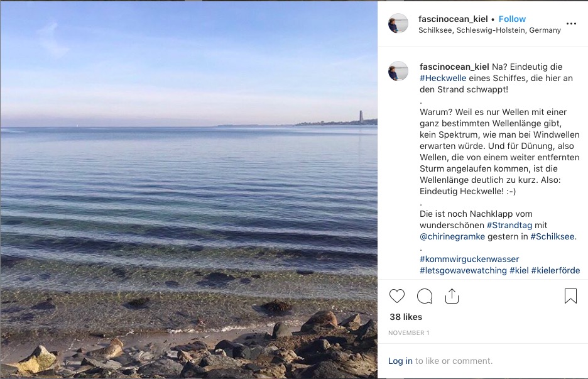Screen dimensions: 588x379
Task: Follow fascinocean_kiel
Action: coord(512,19)
